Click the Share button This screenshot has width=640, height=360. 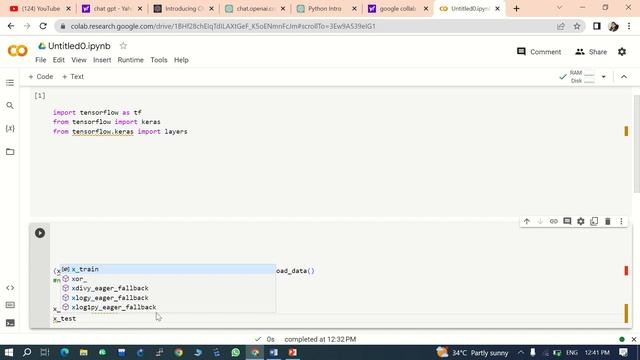[x=591, y=52]
